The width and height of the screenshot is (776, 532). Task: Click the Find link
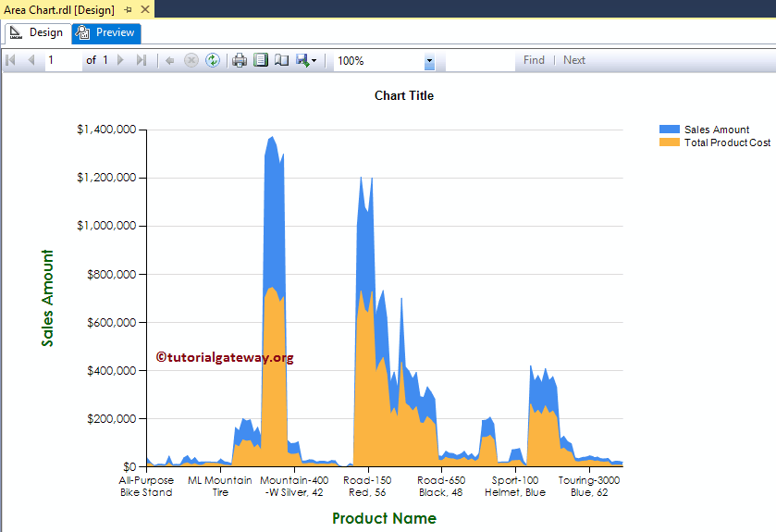[534, 60]
